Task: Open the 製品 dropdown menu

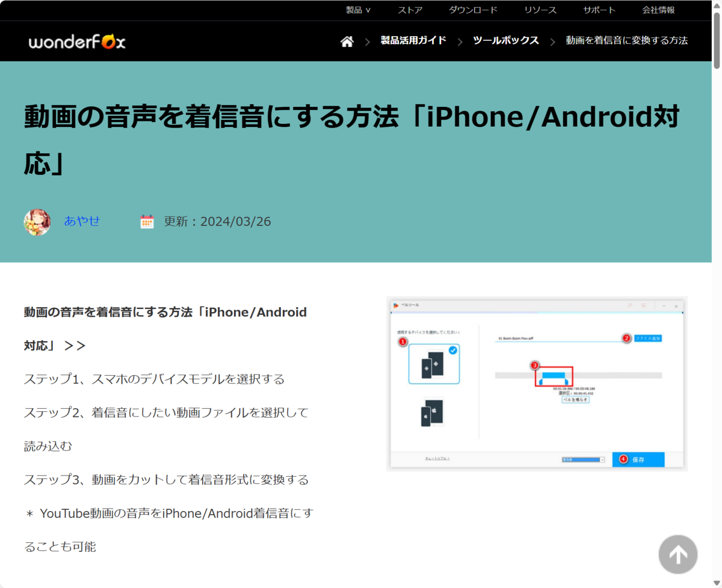Action: pos(358,10)
